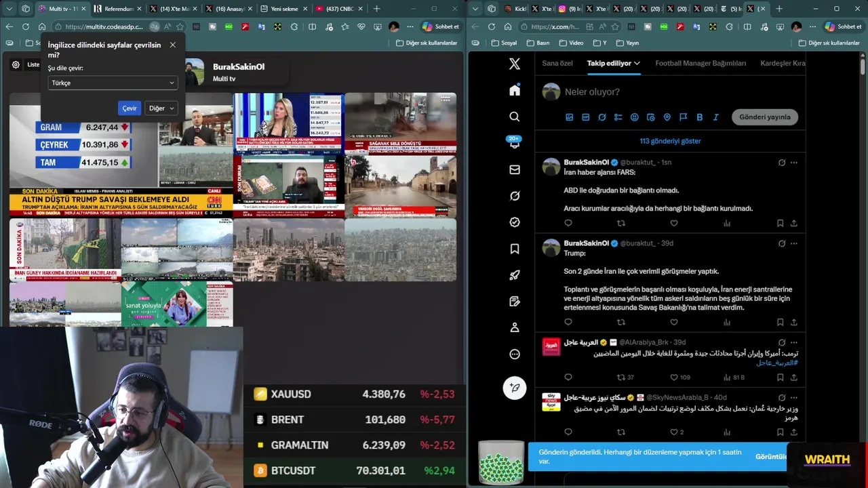868x488 pixels.
Task: Click the X timeline vertical scrollbar
Action: (x=863, y=66)
